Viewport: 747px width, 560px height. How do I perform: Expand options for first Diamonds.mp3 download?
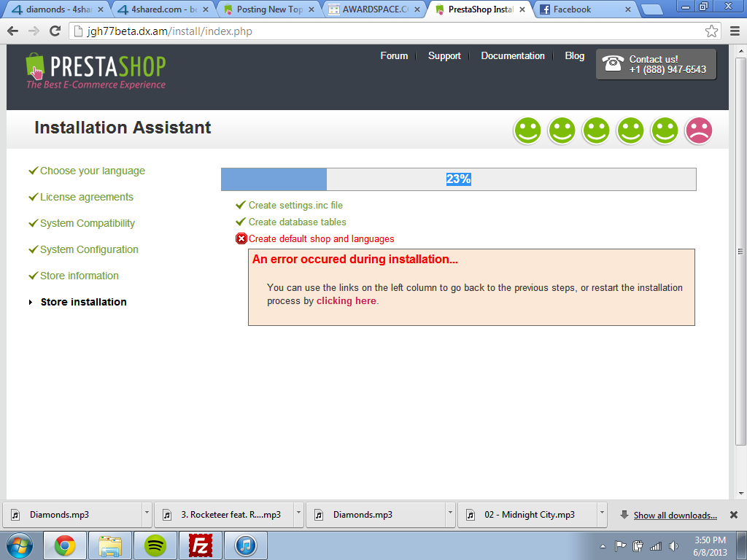tap(147, 514)
